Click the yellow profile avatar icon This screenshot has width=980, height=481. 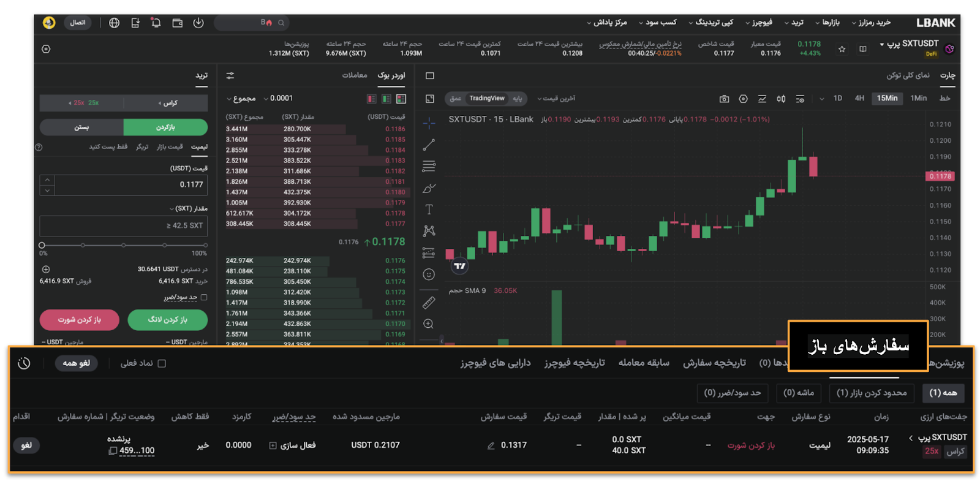point(49,23)
